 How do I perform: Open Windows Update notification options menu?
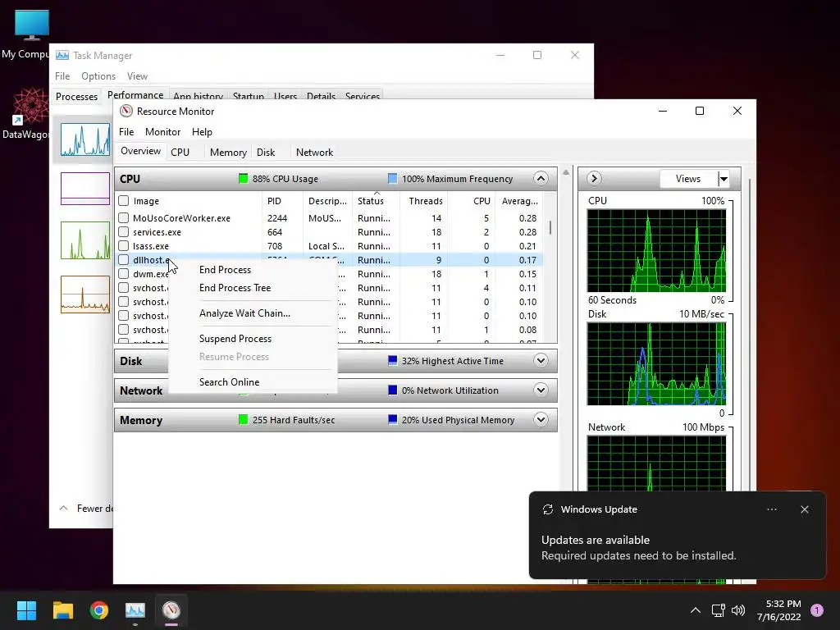(772, 509)
